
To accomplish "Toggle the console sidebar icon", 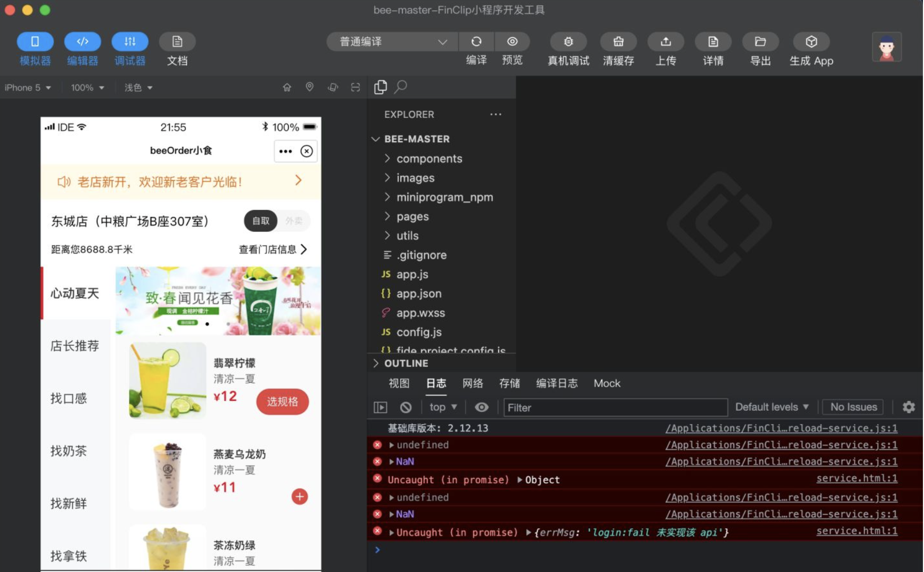I will click(x=381, y=408).
